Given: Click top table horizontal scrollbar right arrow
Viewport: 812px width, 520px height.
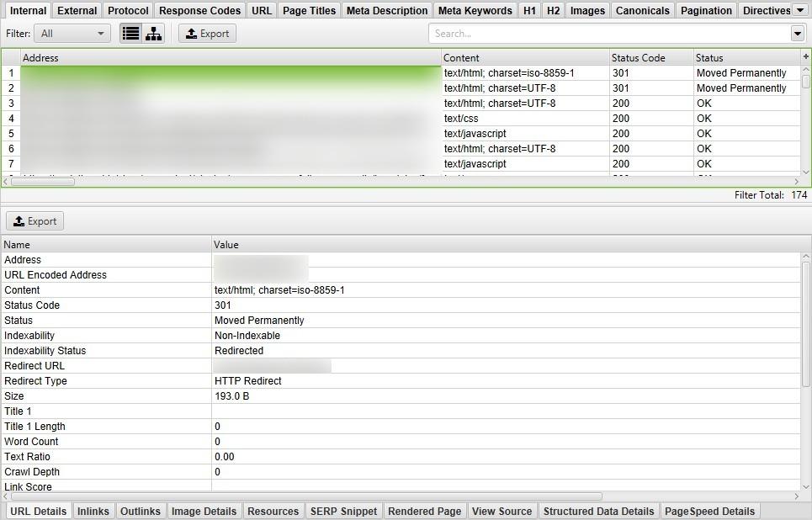Looking at the screenshot, I should tap(797, 182).
